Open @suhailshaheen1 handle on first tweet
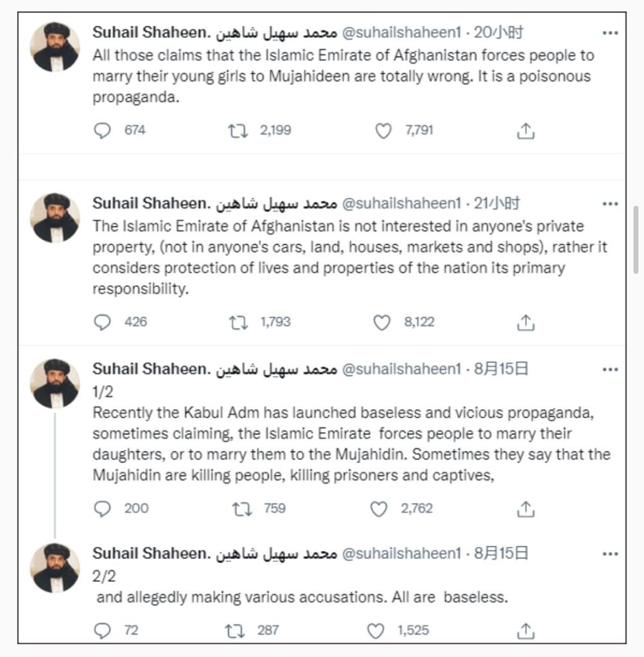This screenshot has width=644, height=657. [x=402, y=32]
